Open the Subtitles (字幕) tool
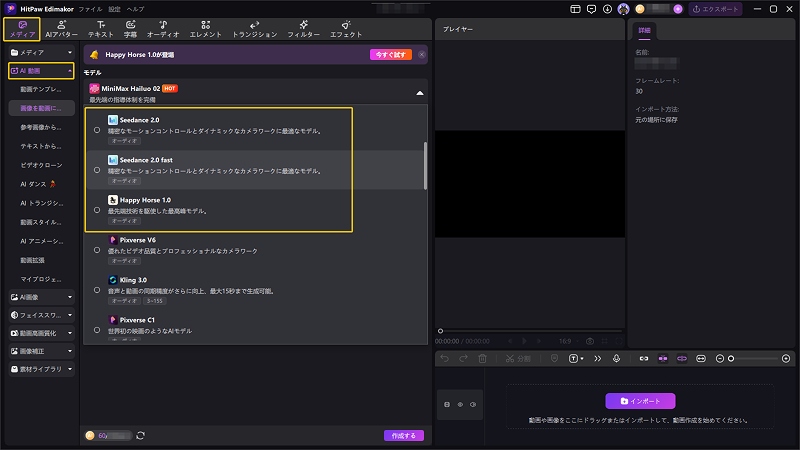This screenshot has width=800, height=450. click(131, 29)
